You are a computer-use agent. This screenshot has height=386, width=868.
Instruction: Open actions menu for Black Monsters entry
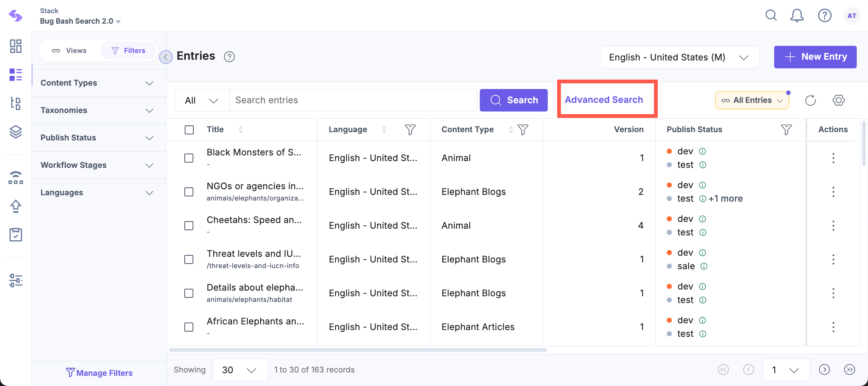[x=833, y=158]
